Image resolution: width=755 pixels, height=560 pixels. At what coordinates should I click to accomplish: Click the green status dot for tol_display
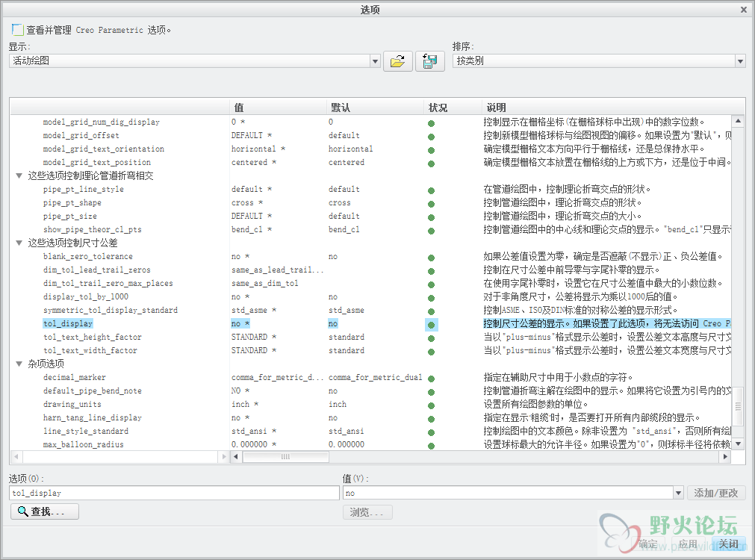432,325
